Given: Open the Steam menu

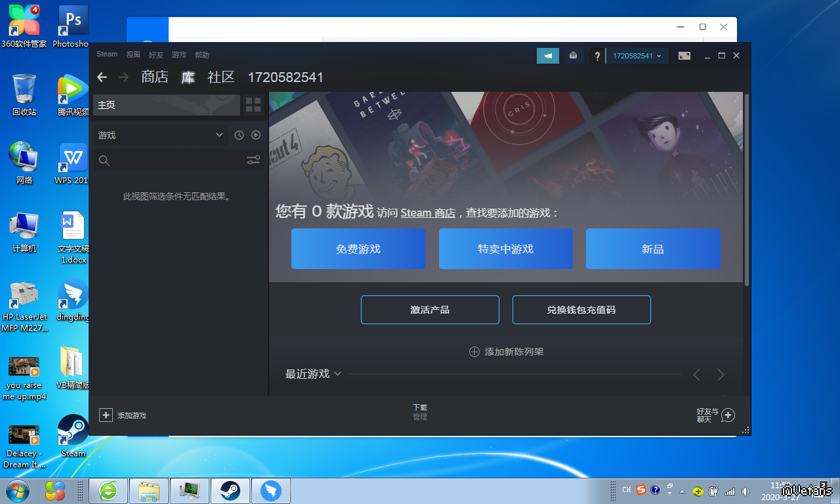Looking at the screenshot, I should click(107, 54).
